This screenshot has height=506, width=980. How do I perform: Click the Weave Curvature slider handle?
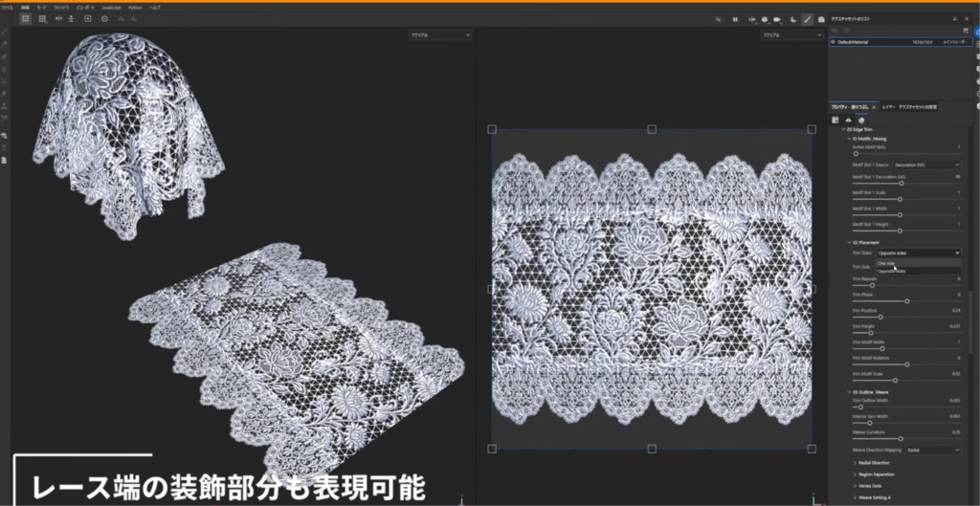[x=901, y=438]
